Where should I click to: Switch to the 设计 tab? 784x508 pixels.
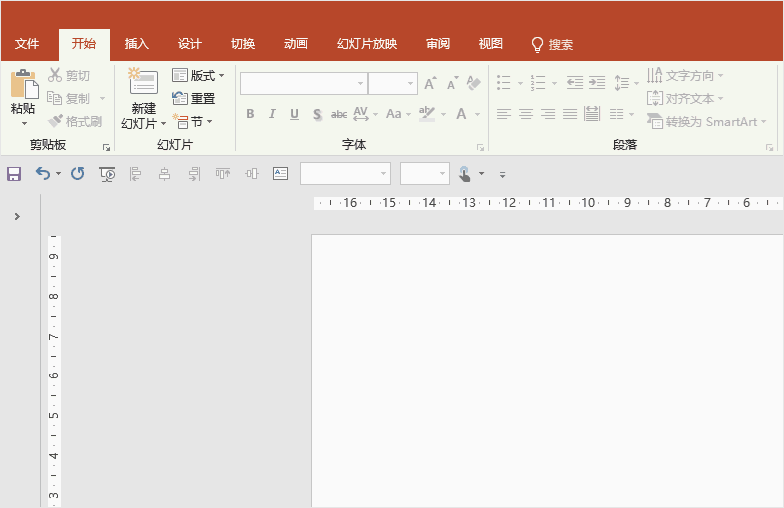(190, 44)
